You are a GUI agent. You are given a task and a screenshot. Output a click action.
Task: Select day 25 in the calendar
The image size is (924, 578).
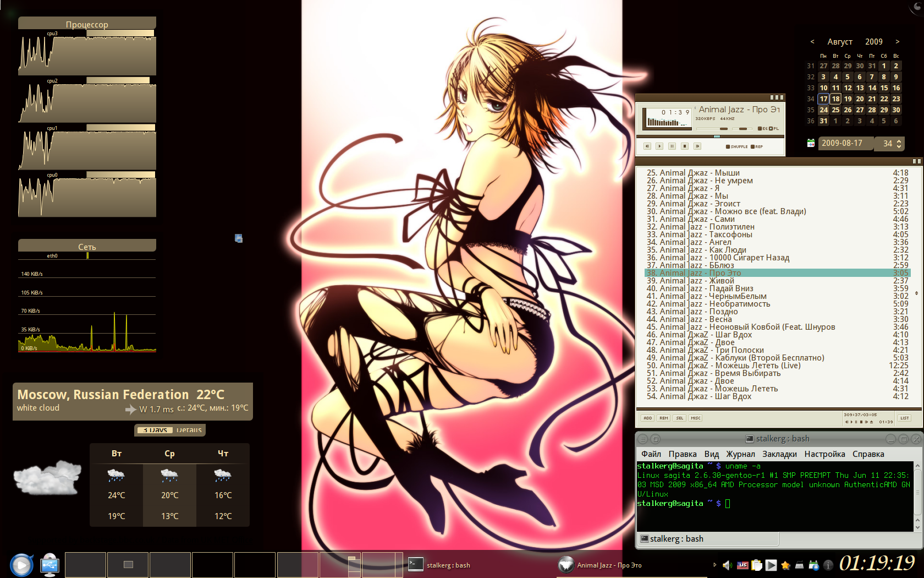[x=835, y=110]
